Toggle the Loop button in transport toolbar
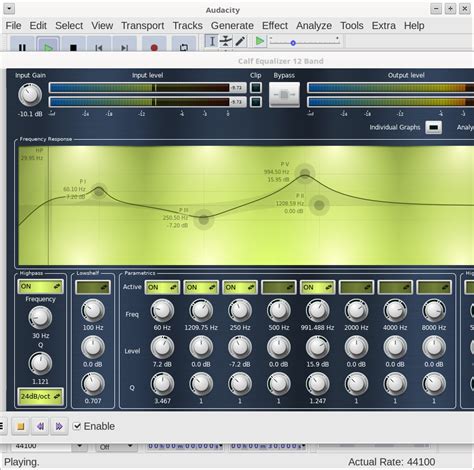474x470 pixels. point(184,45)
